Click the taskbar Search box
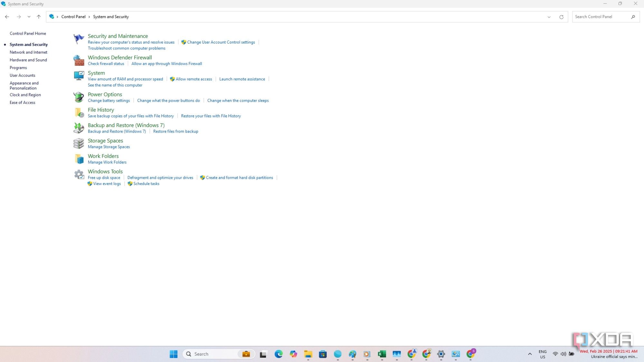The height and width of the screenshot is (362, 644). pos(219,354)
